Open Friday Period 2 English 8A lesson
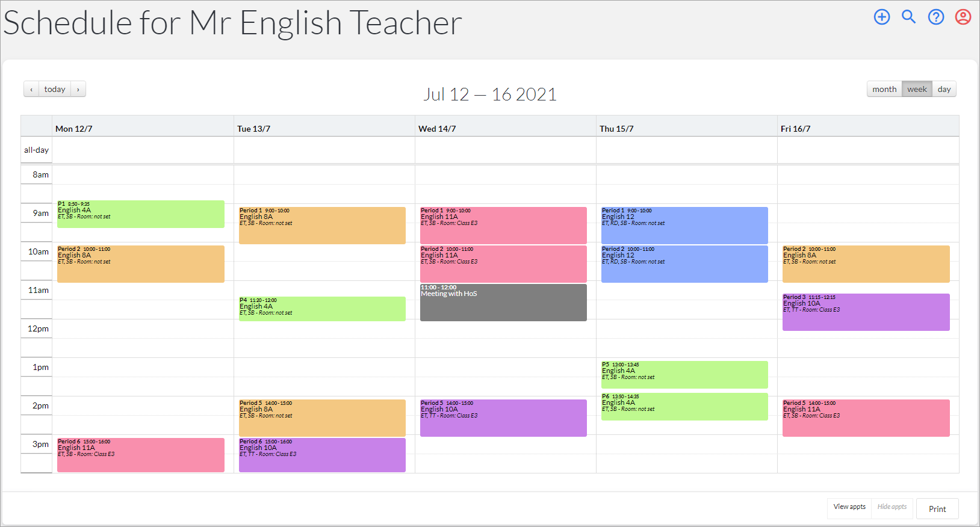980x527 pixels. click(x=866, y=264)
